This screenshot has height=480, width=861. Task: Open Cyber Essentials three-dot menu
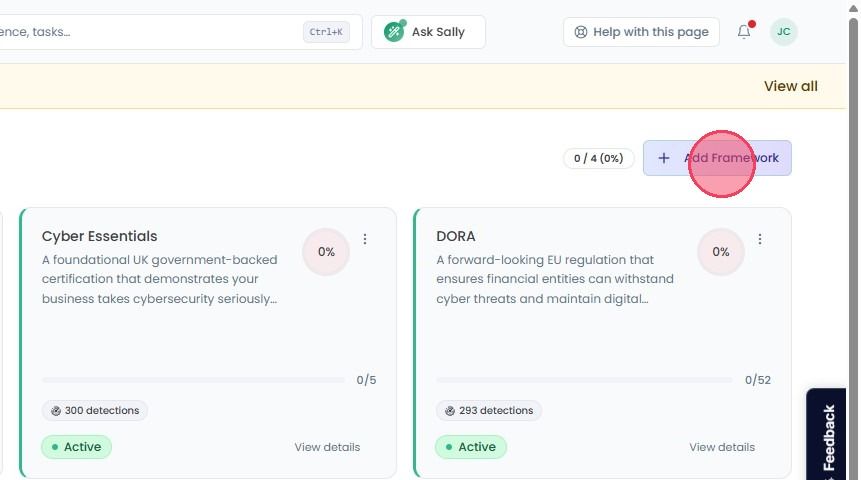pos(365,239)
